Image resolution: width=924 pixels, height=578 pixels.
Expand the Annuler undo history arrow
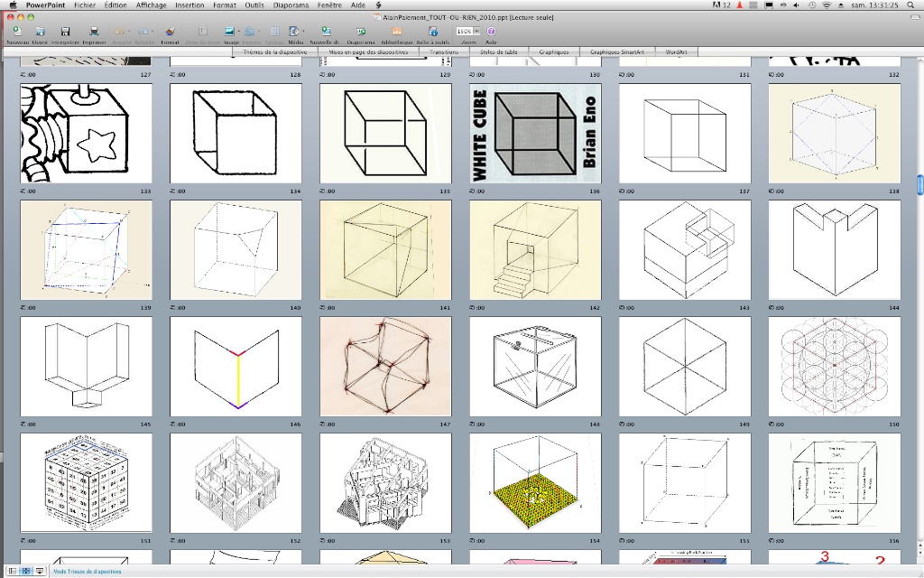(x=128, y=32)
